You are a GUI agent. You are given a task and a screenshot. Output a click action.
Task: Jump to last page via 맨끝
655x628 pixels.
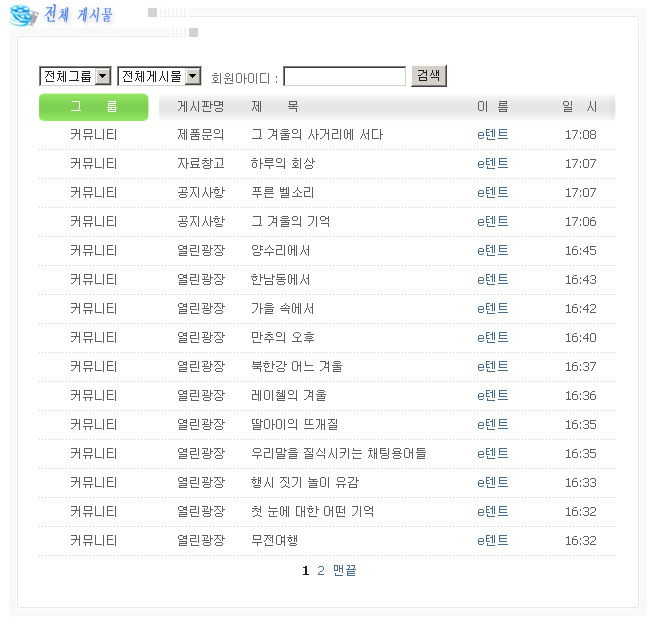[x=345, y=571]
